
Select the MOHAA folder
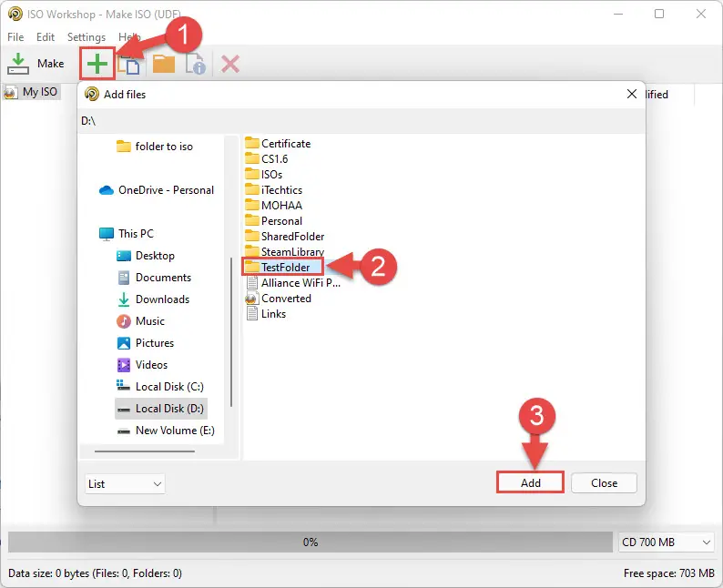[274, 206]
